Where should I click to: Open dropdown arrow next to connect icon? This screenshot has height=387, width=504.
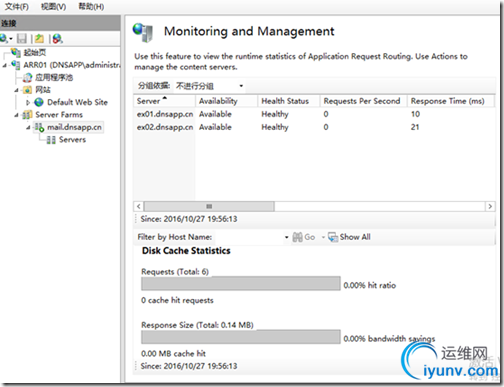click(x=11, y=39)
